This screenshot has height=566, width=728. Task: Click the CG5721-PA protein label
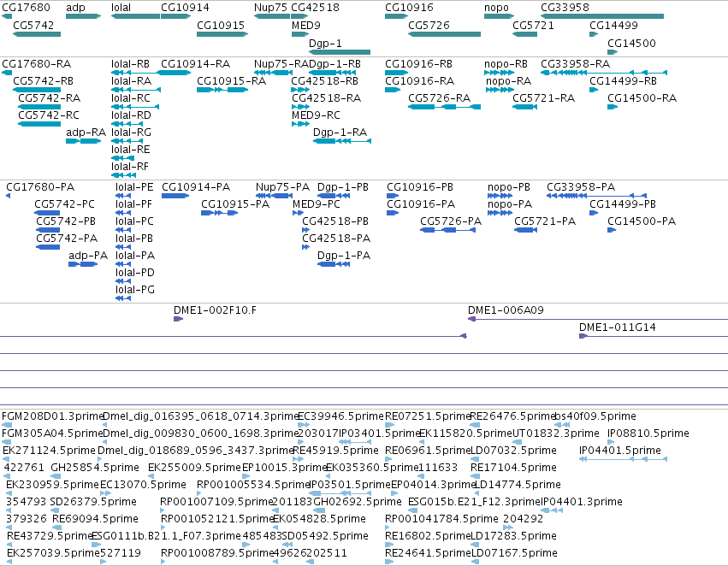545,221
